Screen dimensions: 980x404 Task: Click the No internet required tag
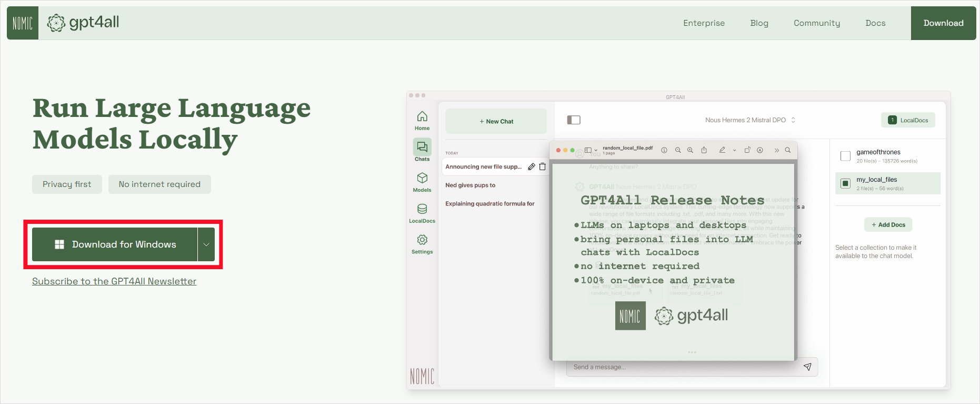tap(159, 184)
